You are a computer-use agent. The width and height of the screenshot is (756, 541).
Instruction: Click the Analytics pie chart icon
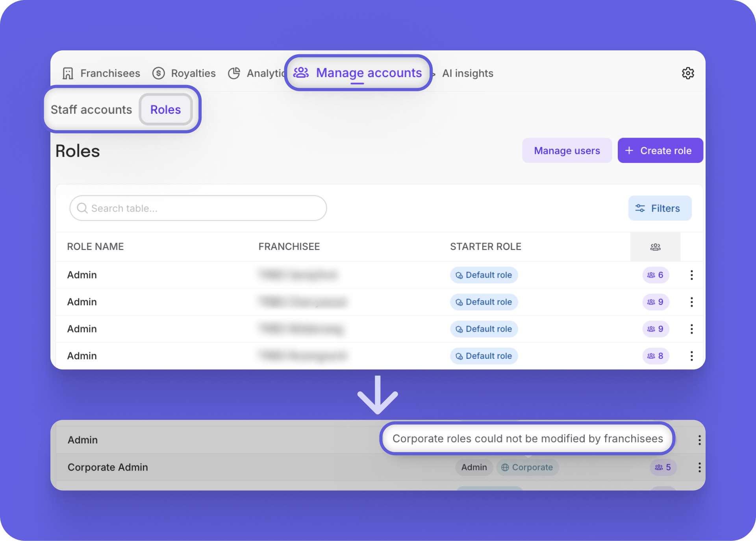[x=234, y=73]
